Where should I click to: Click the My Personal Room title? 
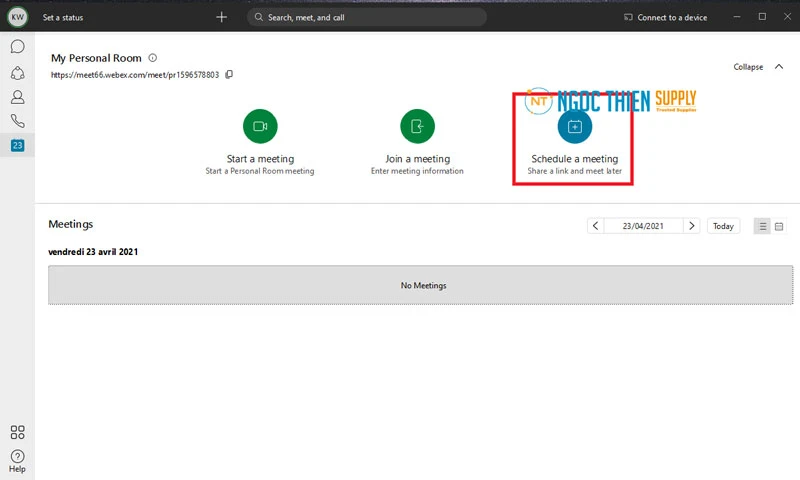96,58
